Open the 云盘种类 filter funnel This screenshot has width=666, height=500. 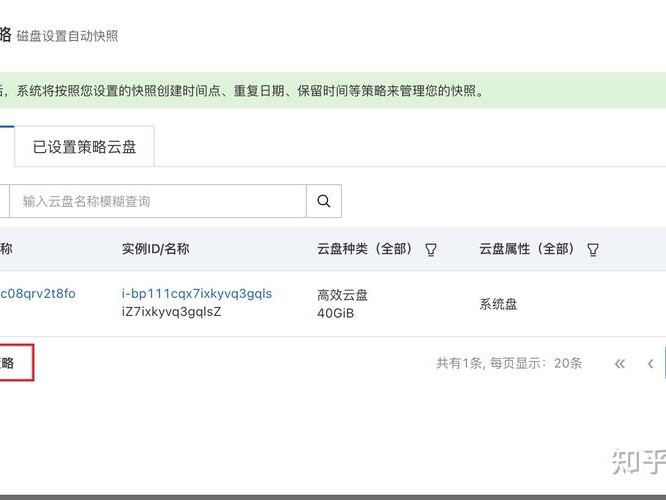point(431,249)
